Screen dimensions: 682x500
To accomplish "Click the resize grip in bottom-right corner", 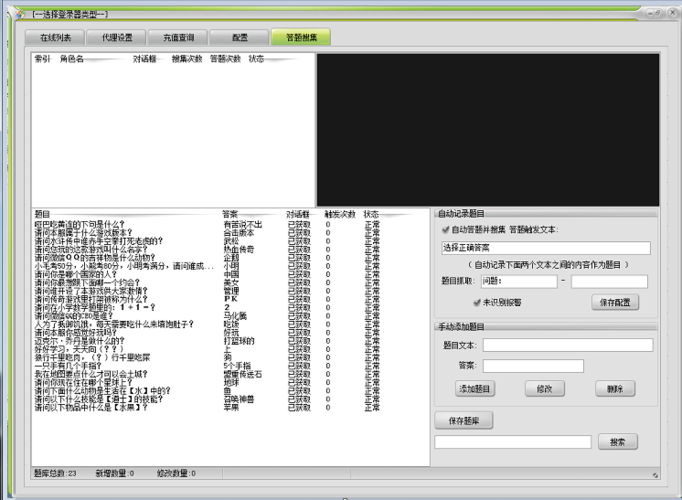I will coord(655,475).
